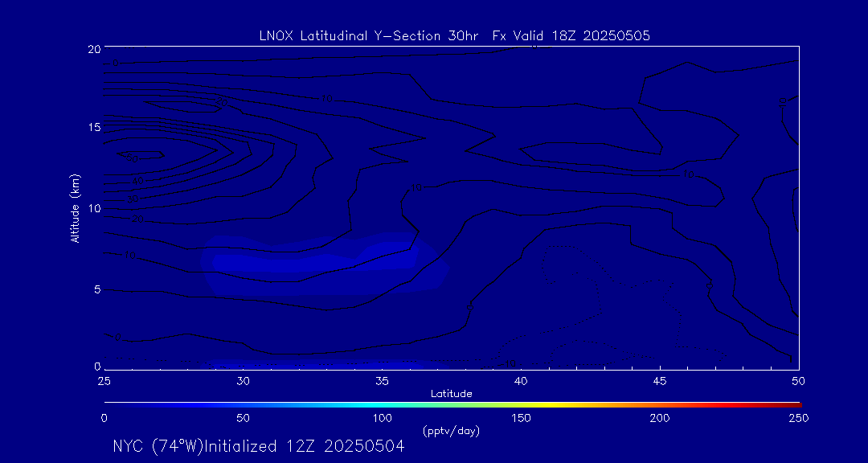Click the lighter blue shaded region in plot
This screenshot has width=868, height=463.
[321, 261]
